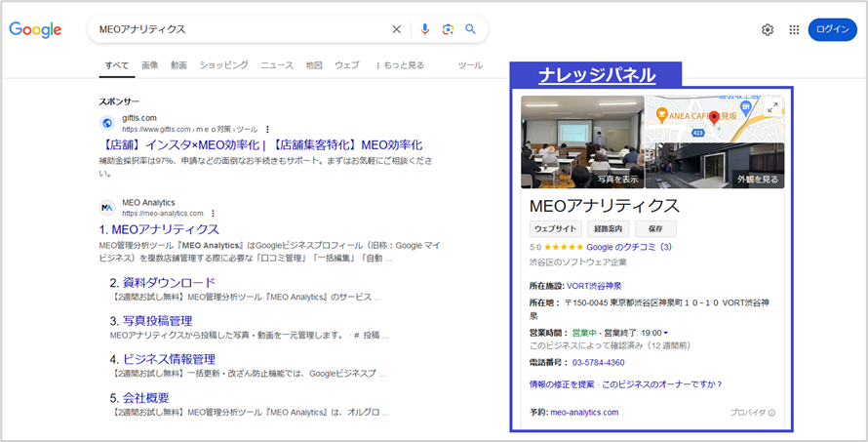Click the red map pin marker
Image resolution: width=868 pixels, height=442 pixels.
coord(714,118)
